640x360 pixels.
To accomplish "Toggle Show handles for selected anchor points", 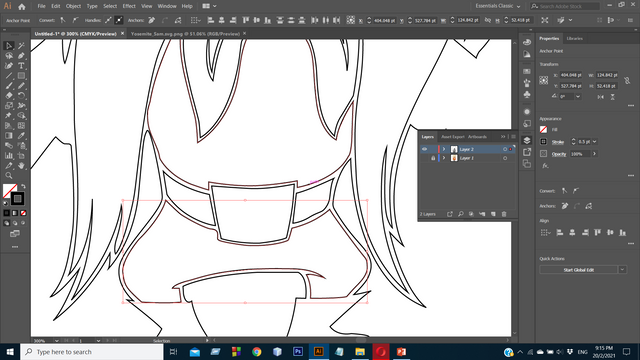I will (108, 20).
